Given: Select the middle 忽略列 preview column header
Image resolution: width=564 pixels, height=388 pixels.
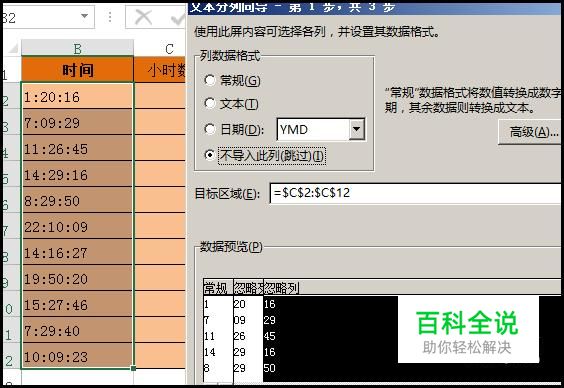Looking at the screenshot, I should point(248,287).
